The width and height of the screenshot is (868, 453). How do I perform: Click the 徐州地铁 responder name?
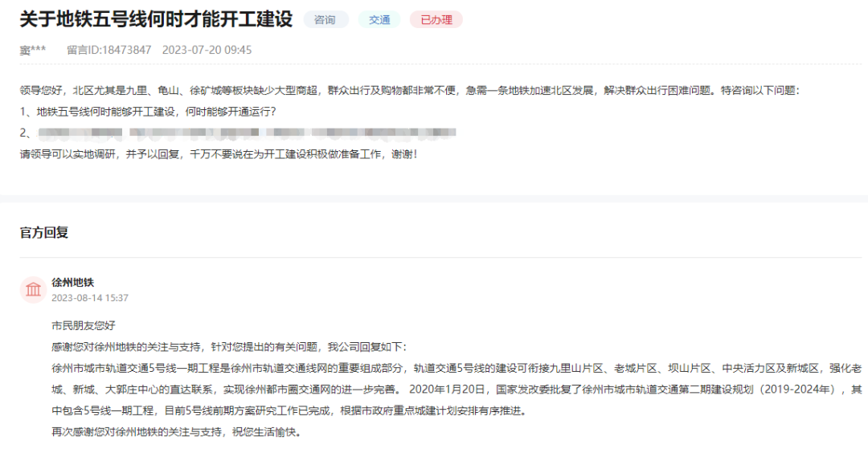(73, 282)
